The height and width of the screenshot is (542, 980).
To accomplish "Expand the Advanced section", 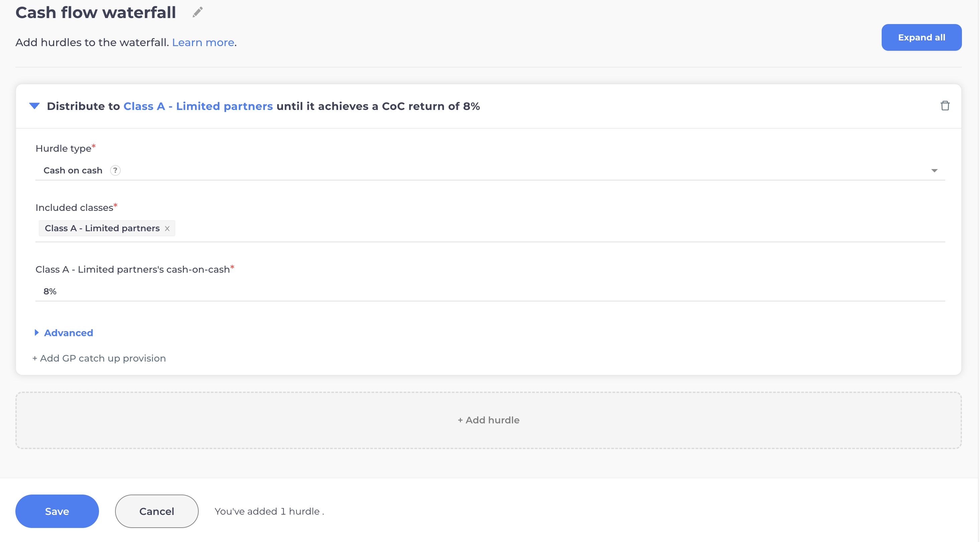I will (68, 332).
